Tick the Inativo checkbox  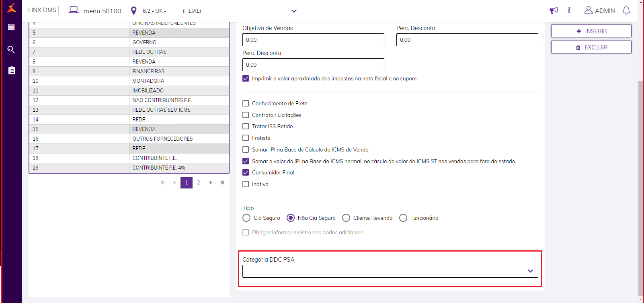[x=246, y=184]
